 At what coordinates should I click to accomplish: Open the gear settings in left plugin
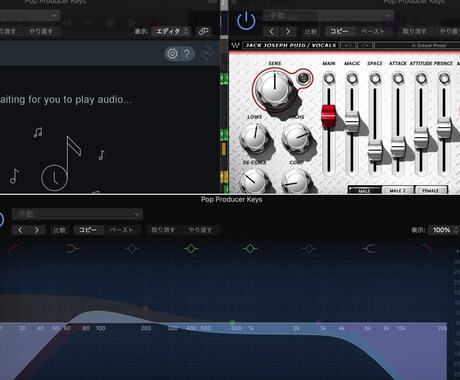tap(172, 54)
